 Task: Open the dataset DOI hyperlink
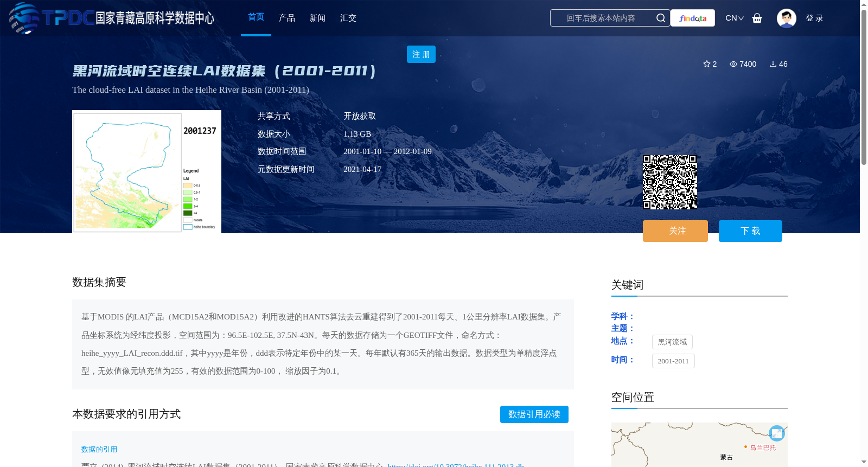456,465
